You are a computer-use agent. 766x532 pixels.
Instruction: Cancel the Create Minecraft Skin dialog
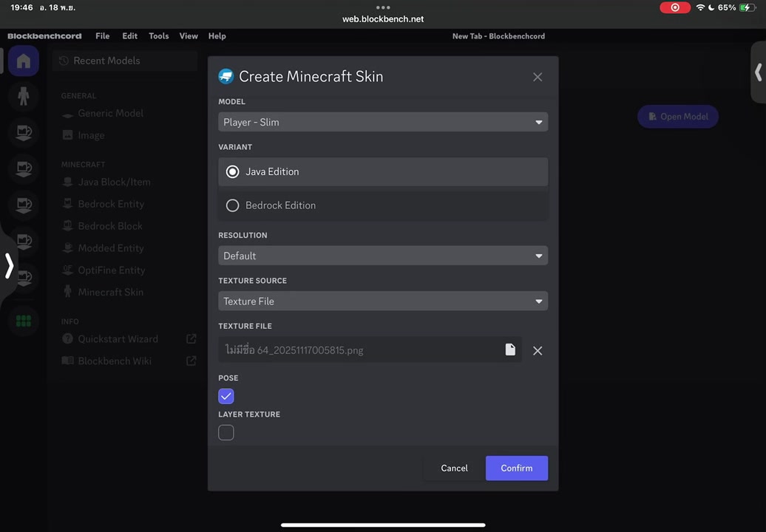click(454, 468)
